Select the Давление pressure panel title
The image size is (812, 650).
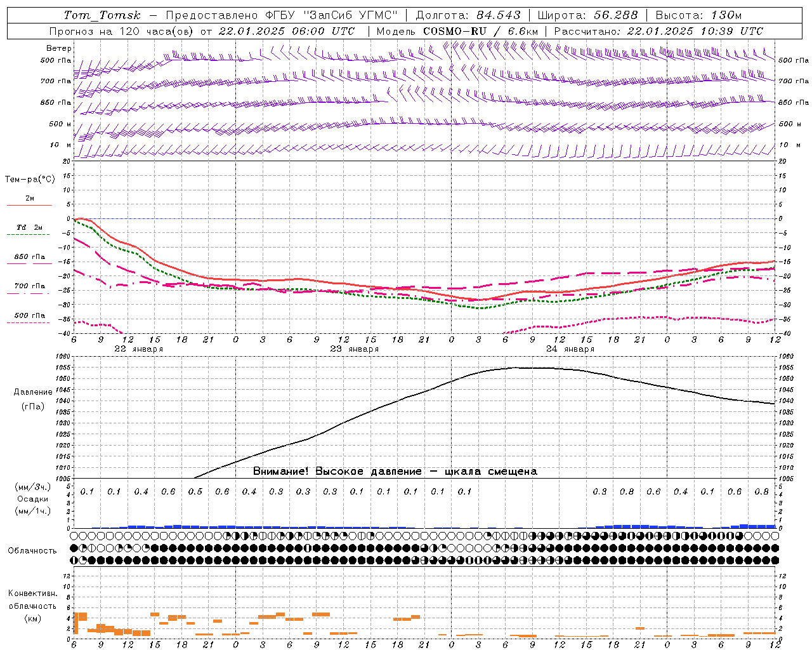pos(33,392)
